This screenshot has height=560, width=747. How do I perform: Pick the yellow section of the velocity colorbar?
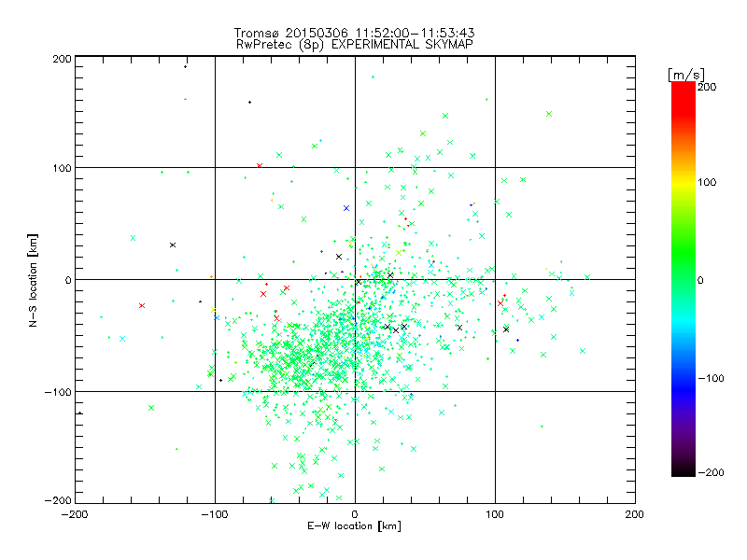pyautogui.click(x=684, y=183)
